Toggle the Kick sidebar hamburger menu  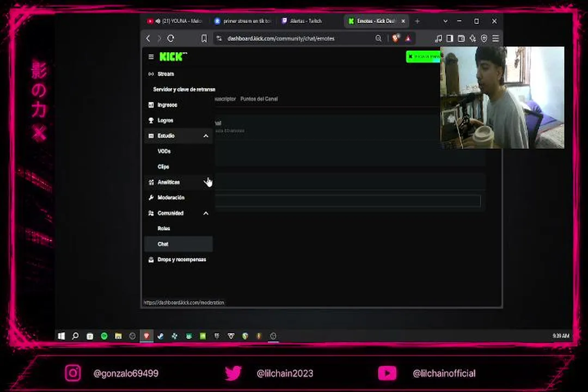tap(151, 57)
